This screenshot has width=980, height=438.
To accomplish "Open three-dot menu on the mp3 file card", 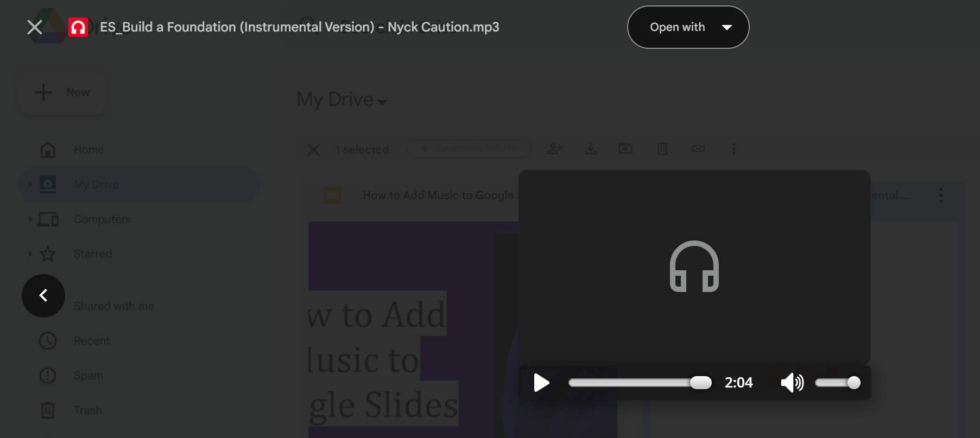I will [x=941, y=195].
